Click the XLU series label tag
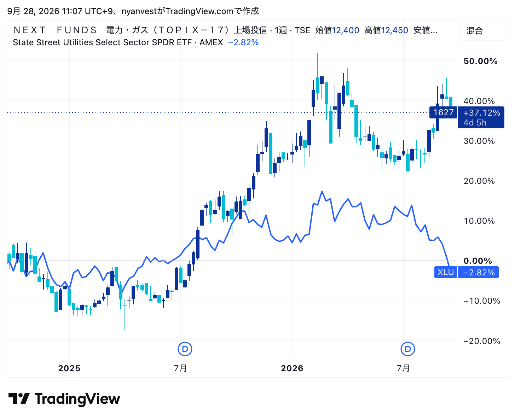515x420 pixels. (446, 272)
